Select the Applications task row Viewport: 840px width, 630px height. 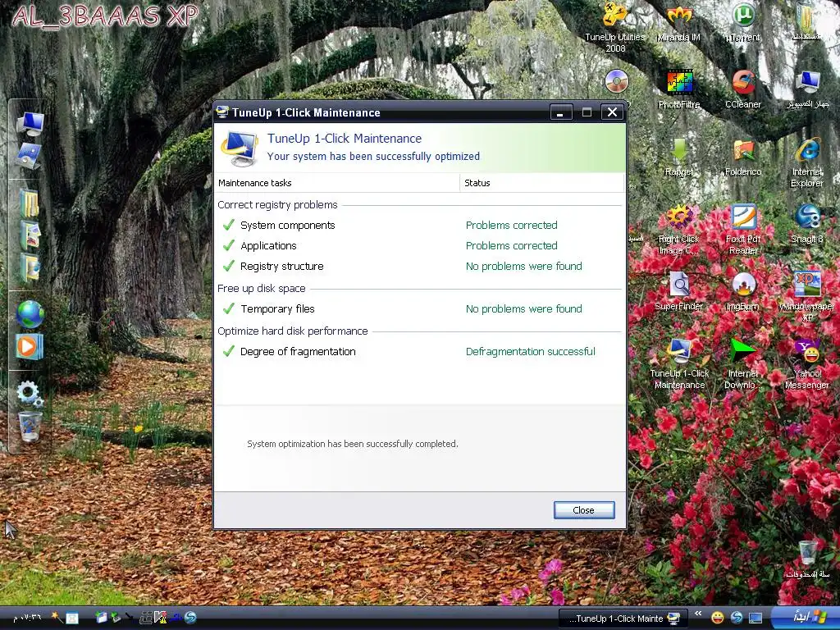pos(419,246)
